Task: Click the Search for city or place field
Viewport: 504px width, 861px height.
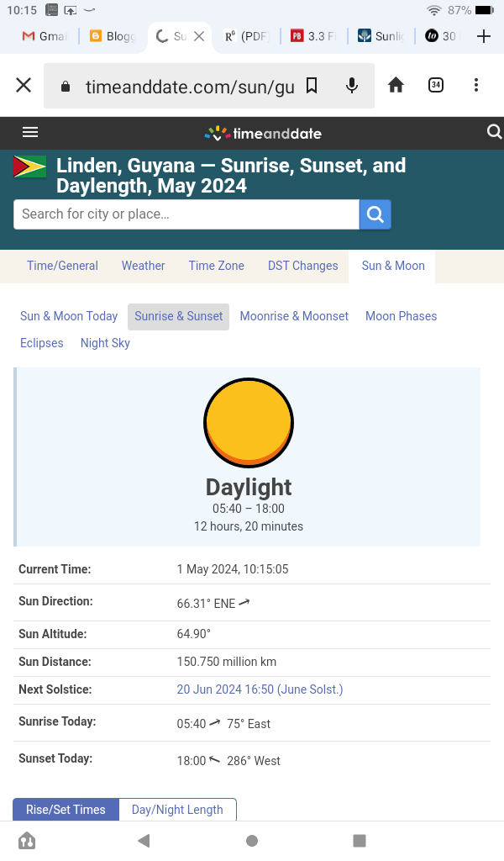Action: tap(186, 214)
